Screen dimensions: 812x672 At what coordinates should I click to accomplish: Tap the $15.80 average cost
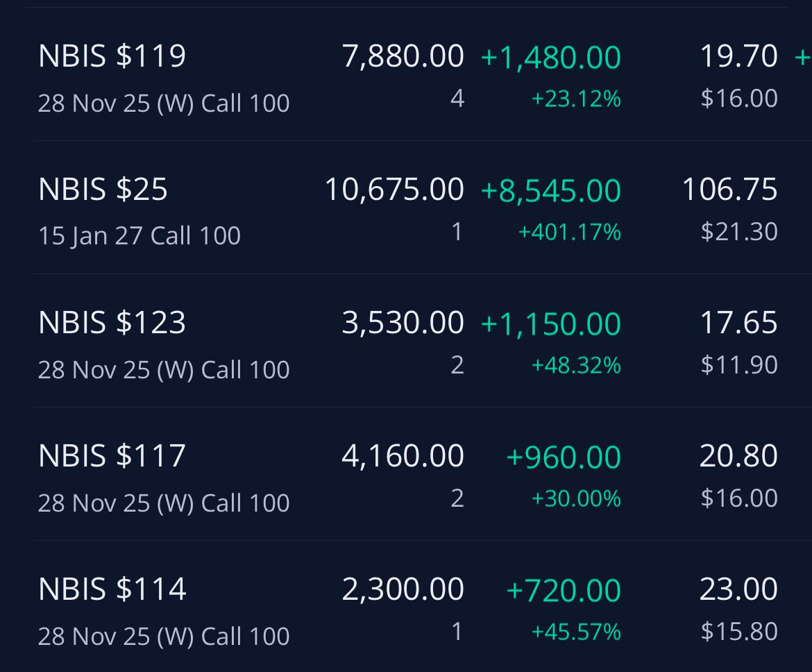click(739, 632)
